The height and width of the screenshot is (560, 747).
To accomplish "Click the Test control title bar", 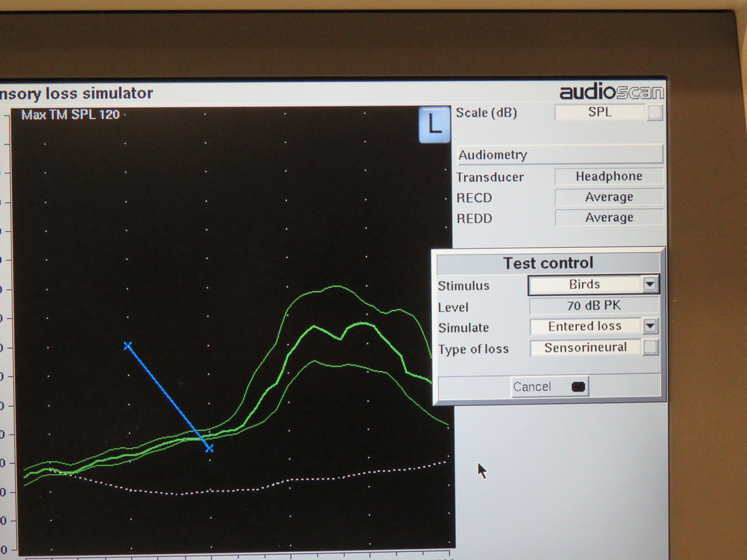I will click(548, 263).
